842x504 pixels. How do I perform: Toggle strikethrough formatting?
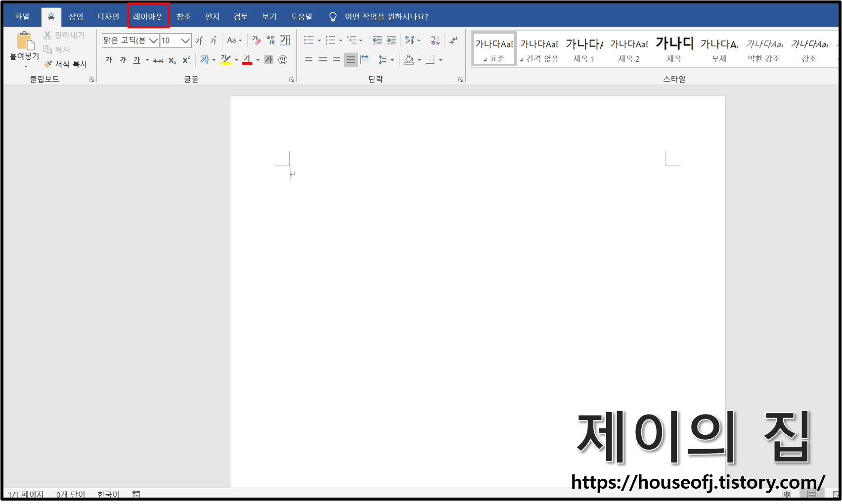(158, 60)
